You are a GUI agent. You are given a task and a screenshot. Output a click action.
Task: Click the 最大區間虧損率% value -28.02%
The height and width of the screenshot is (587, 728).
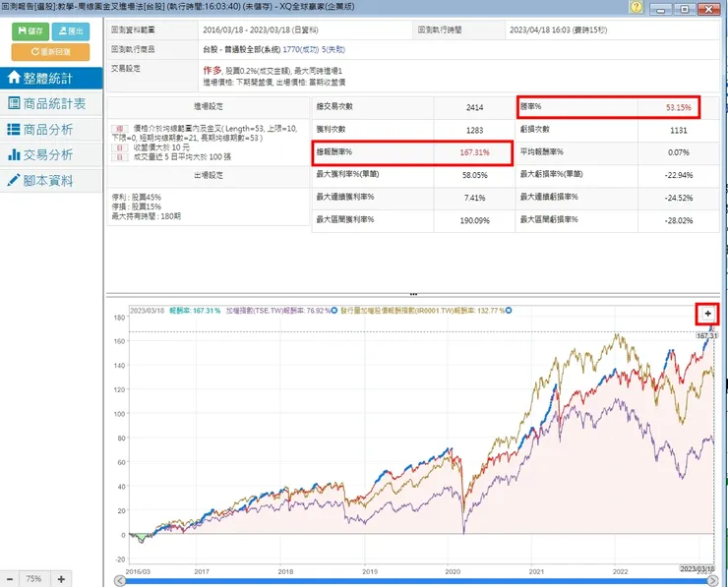click(x=679, y=221)
